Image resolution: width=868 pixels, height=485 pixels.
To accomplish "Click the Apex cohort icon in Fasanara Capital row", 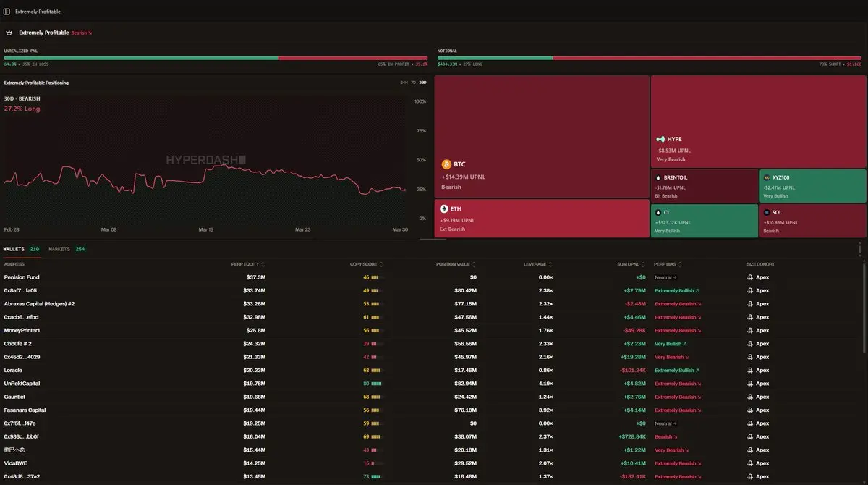I will pyautogui.click(x=750, y=410).
